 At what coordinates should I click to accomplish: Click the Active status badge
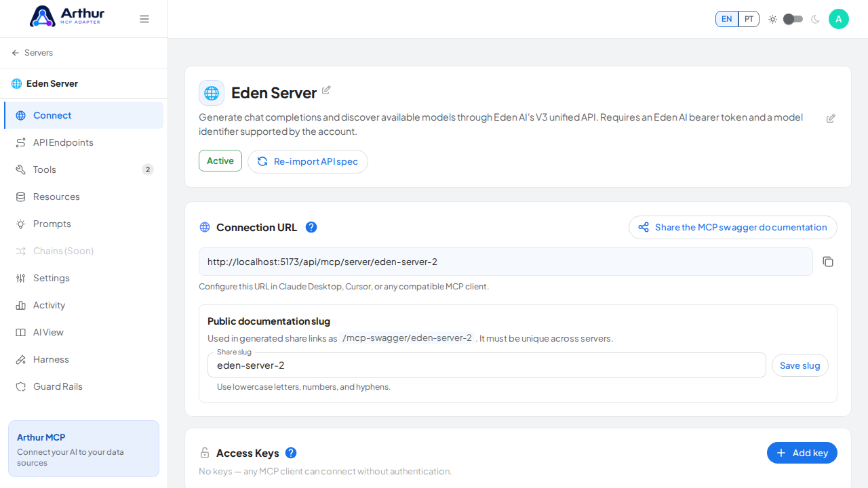220,161
